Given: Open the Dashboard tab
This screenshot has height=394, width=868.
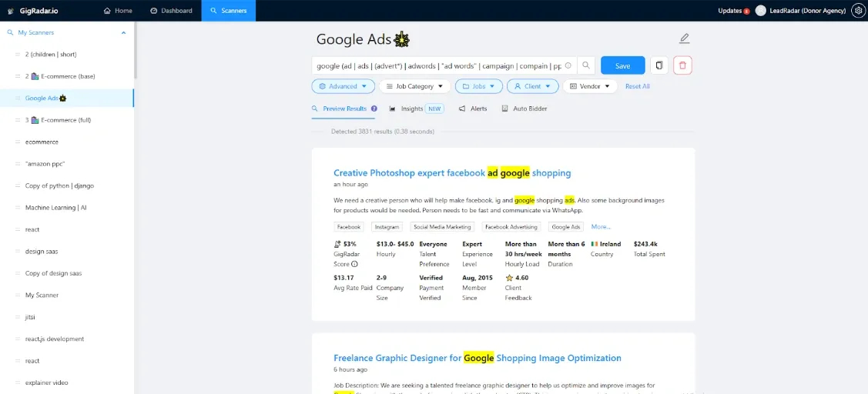Looking at the screenshot, I should [x=172, y=11].
